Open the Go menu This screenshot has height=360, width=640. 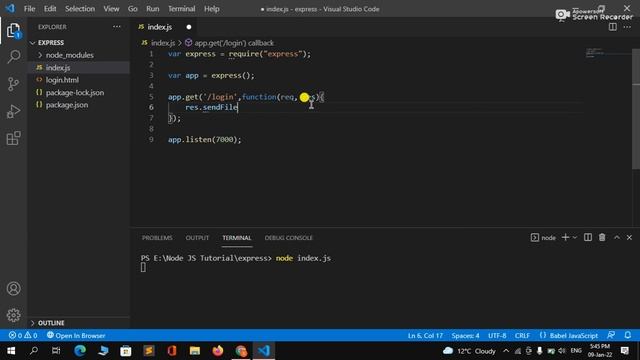pos(133,9)
